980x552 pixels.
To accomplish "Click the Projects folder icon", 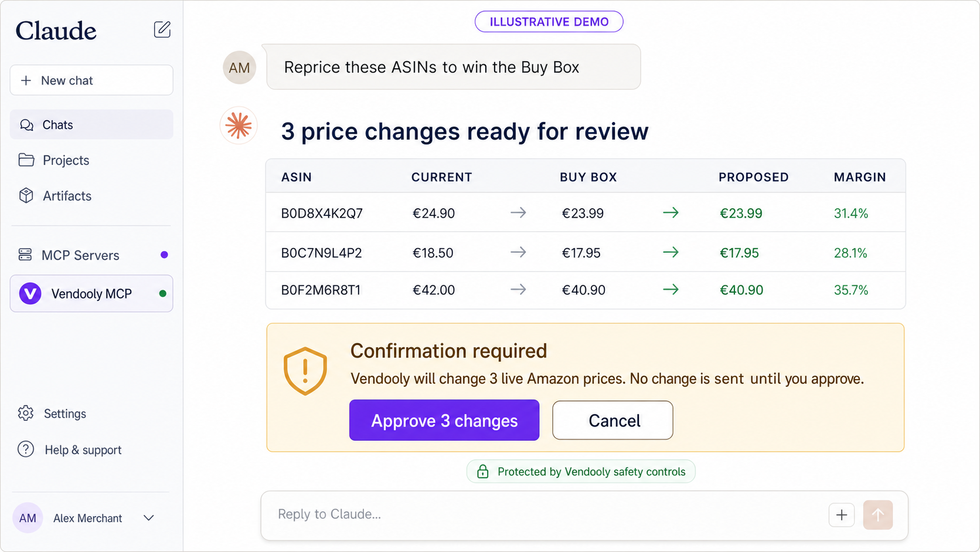I will 26,160.
